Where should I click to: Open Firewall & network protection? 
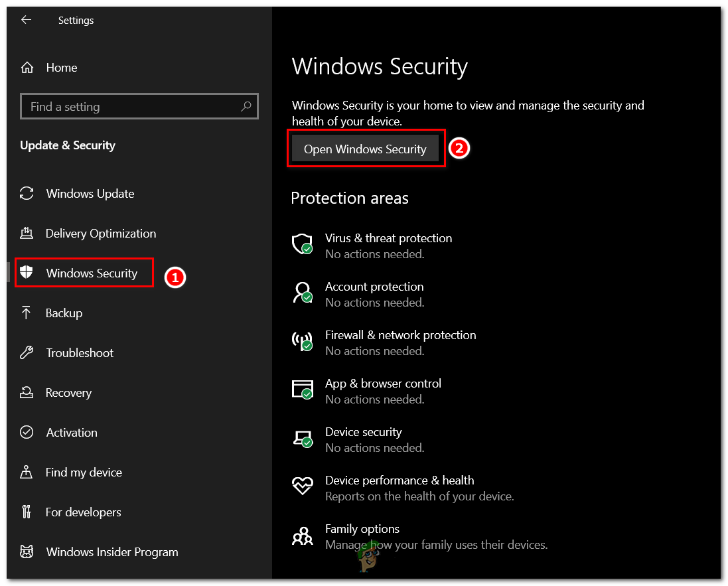(x=400, y=334)
